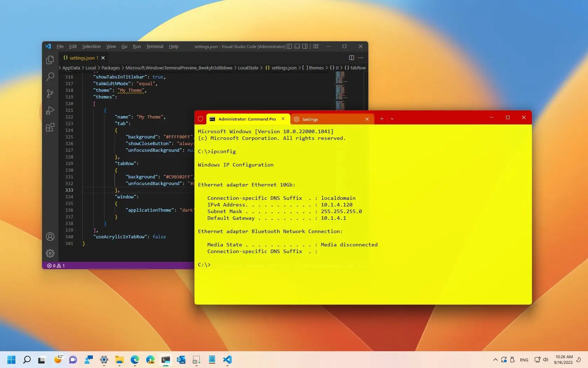Close the Administrator: Command Pro tab

click(x=283, y=119)
